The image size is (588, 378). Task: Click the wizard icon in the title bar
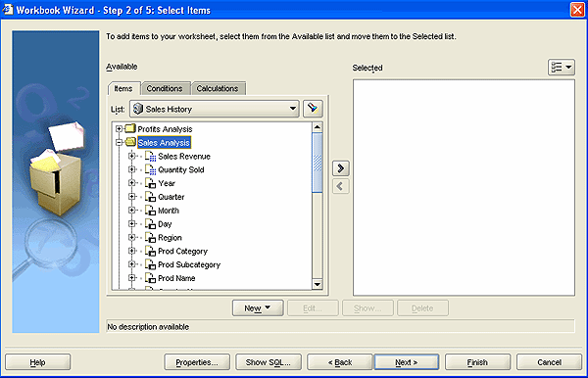[8, 10]
